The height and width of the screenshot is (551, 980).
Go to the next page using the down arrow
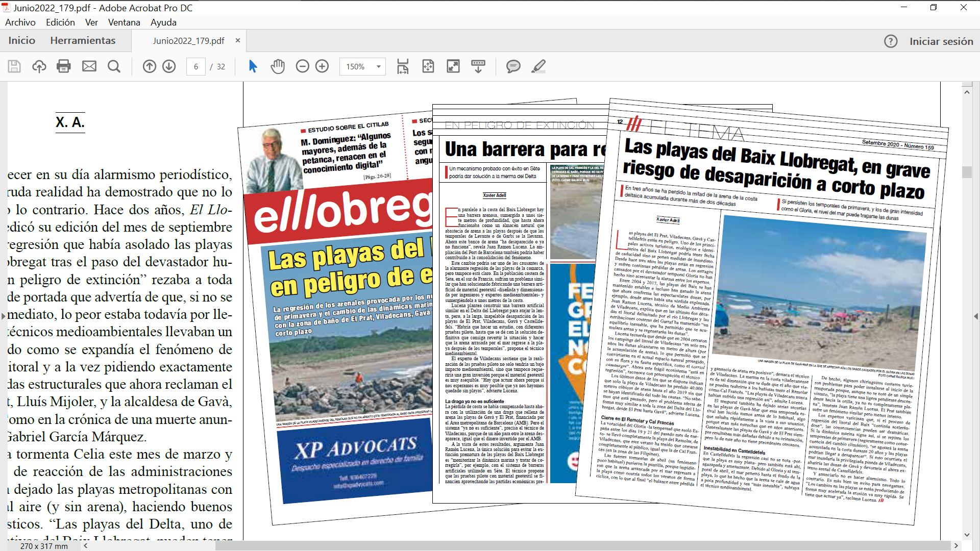click(169, 66)
